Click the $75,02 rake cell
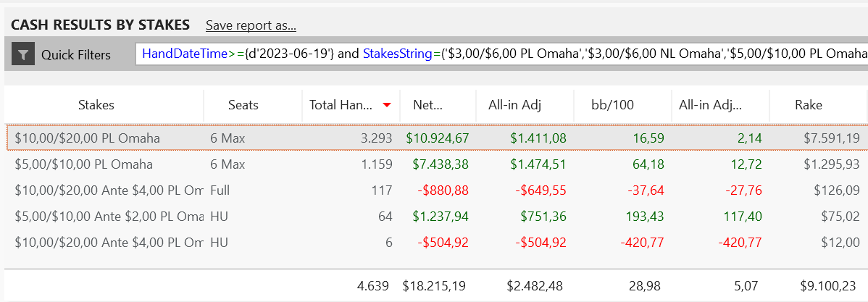 (840, 217)
